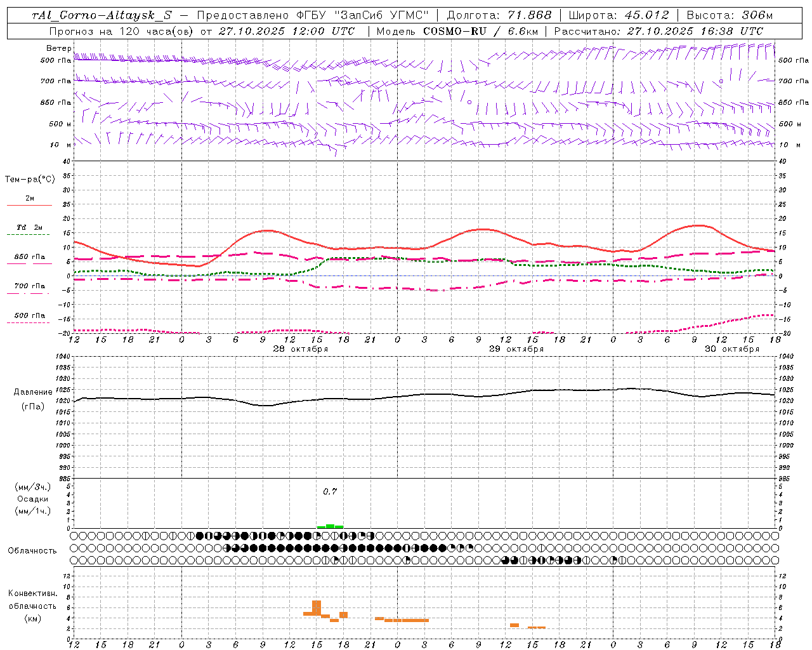This screenshot has height=650, width=812.
Task: Click the (гПа) unit under Давление
Action: [x=33, y=407]
